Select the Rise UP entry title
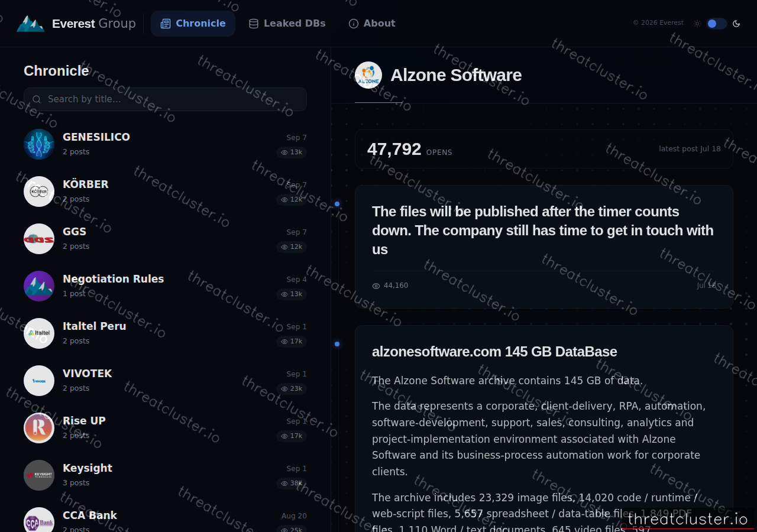This screenshot has width=757, height=532. click(84, 421)
